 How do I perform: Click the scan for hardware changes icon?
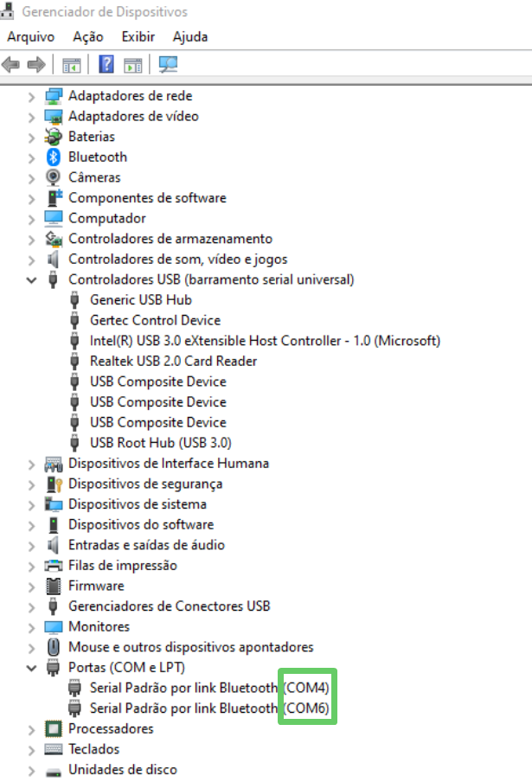[168, 64]
